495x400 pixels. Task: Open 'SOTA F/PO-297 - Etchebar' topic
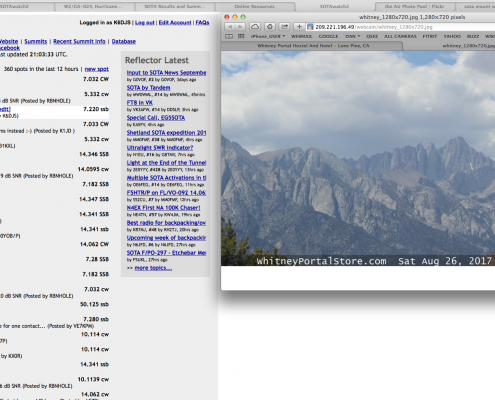coord(166,253)
